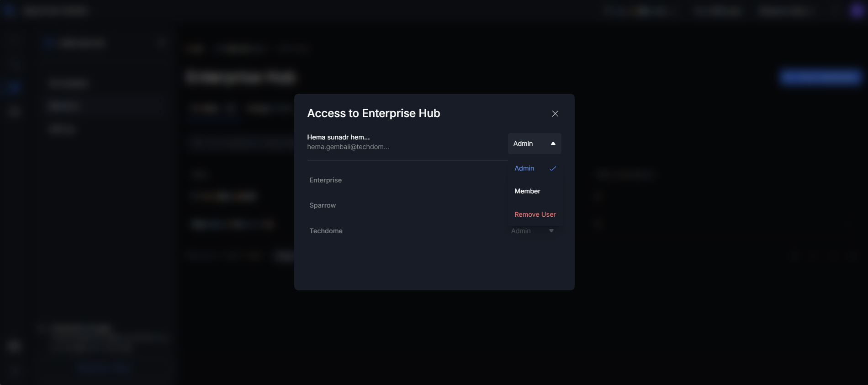Viewport: 868px width, 385px height.
Task: Click the email hema.gembali@techdom...
Action: 348,147
